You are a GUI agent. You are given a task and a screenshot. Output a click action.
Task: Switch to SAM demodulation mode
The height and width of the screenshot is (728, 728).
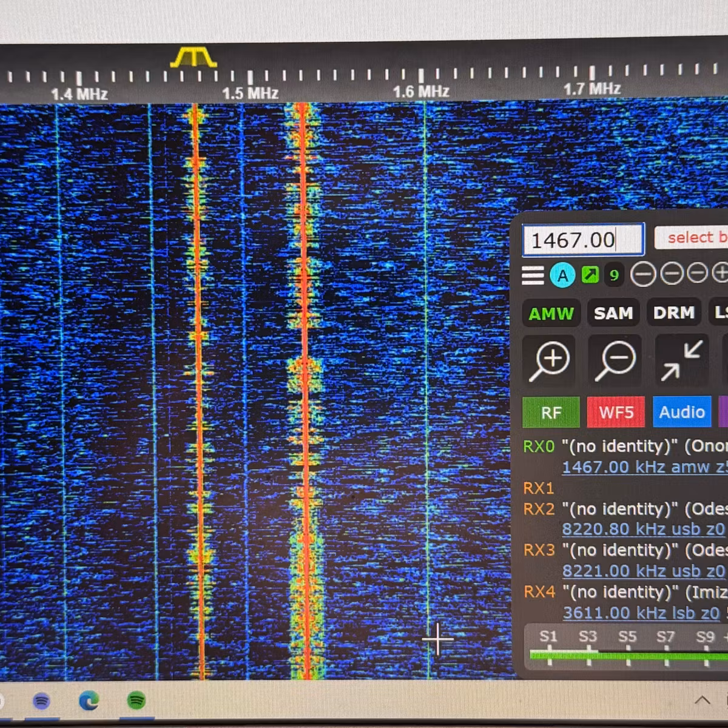point(613,313)
